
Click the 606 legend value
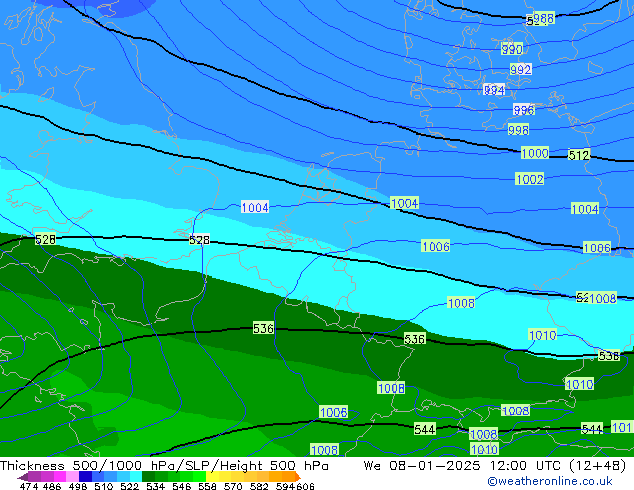[x=305, y=486]
